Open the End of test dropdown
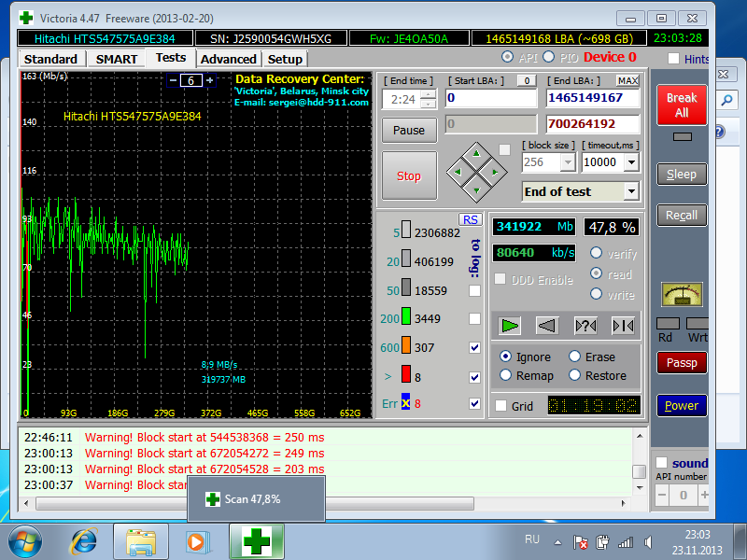Image resolution: width=747 pixels, height=560 pixels. [631, 191]
